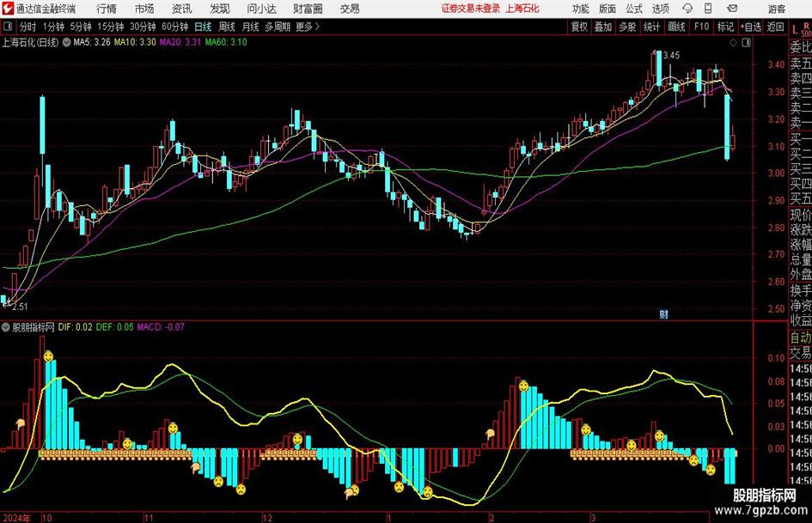This screenshot has width=812, height=523.
Task: Click the MA5: 3.26 indicator value
Action: 92,42
